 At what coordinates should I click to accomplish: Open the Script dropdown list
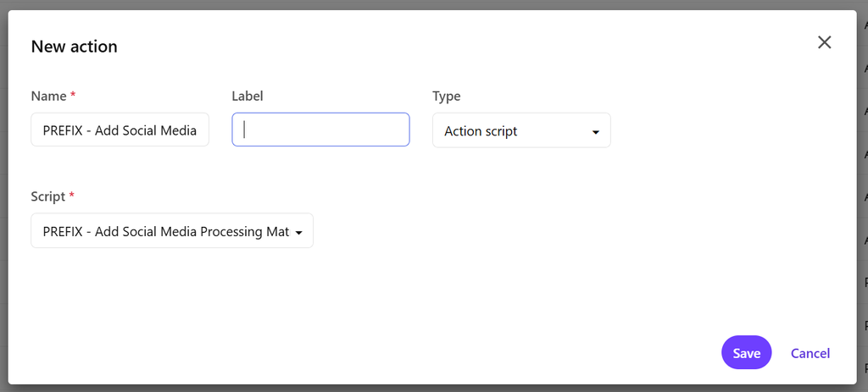pos(171,231)
